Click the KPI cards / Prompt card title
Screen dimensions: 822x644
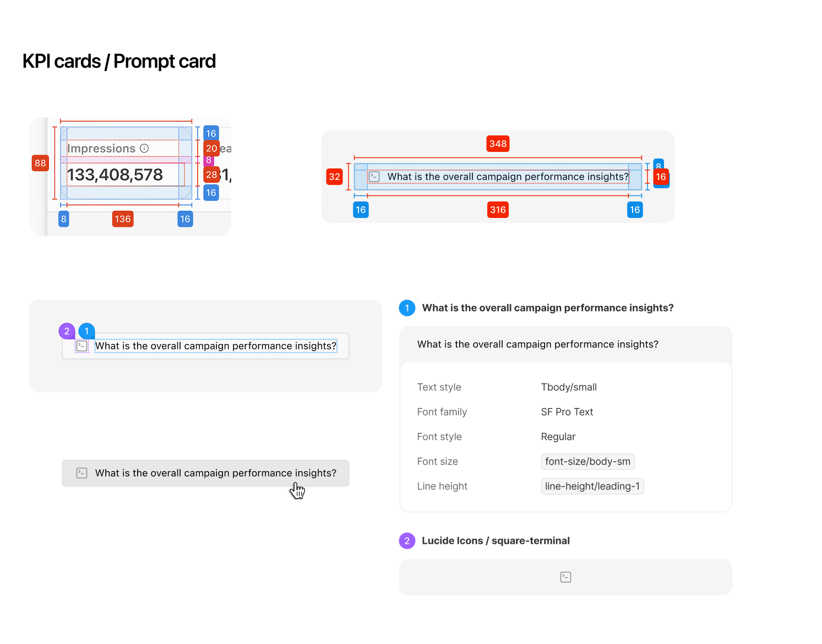[x=119, y=61]
